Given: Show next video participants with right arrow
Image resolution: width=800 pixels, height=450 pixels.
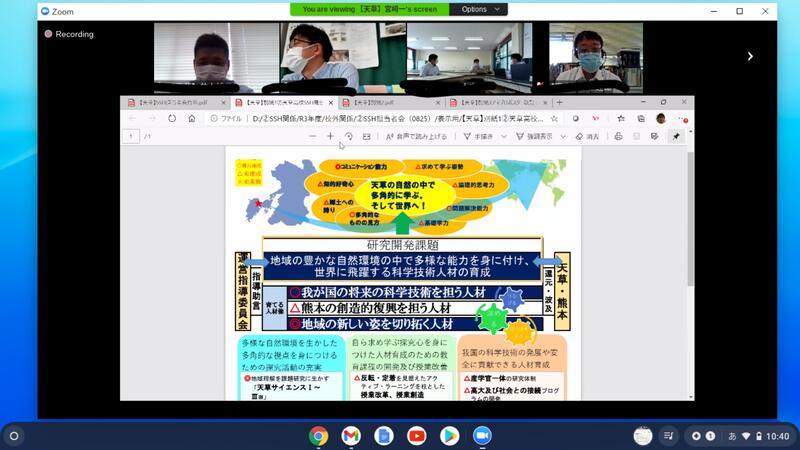Looking at the screenshot, I should pyautogui.click(x=750, y=57).
